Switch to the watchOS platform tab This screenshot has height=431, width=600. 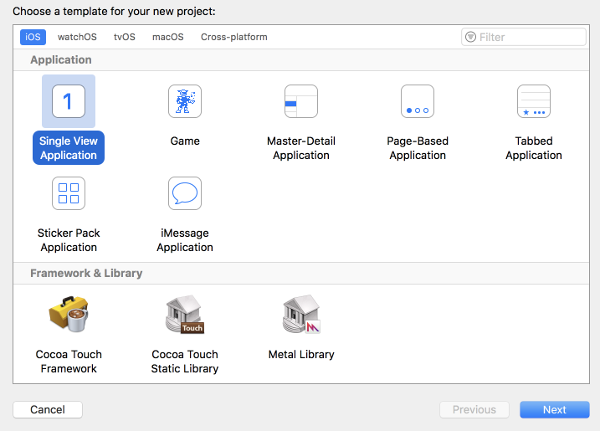pos(77,37)
